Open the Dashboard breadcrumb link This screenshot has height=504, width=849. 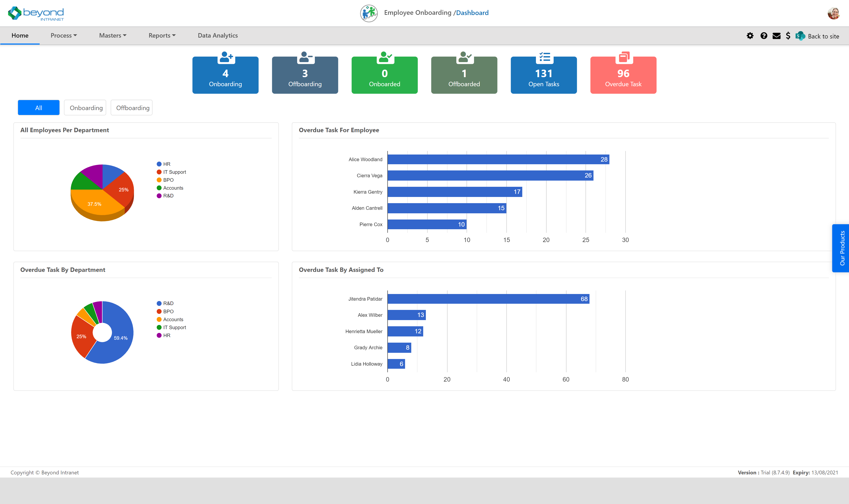(472, 13)
